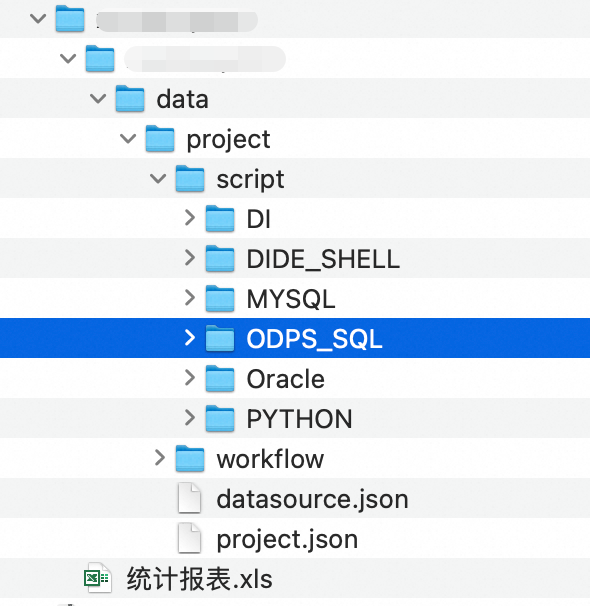Collapse the script folder chevron
590x606 pixels.
(x=158, y=179)
